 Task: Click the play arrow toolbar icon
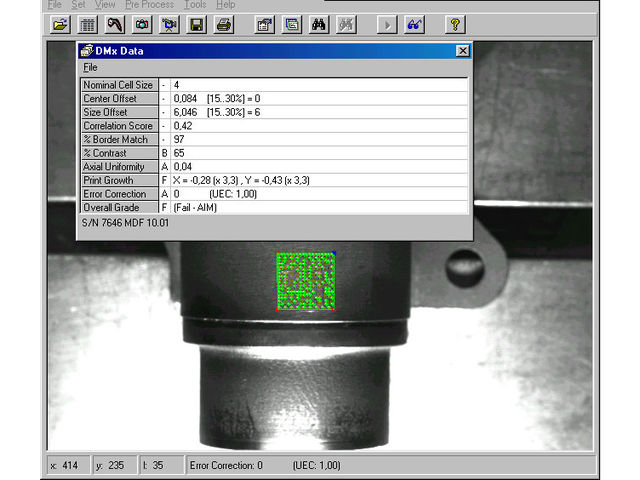(387, 24)
